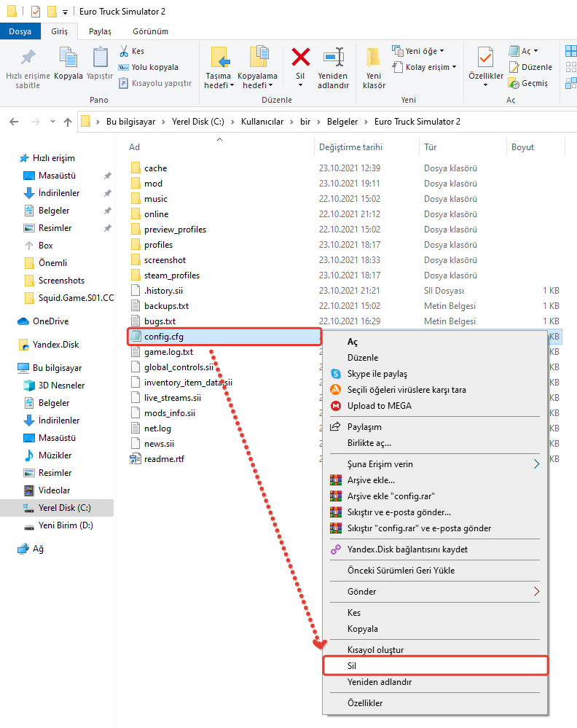Open the Yeni öğe dropdown

[x=418, y=51]
